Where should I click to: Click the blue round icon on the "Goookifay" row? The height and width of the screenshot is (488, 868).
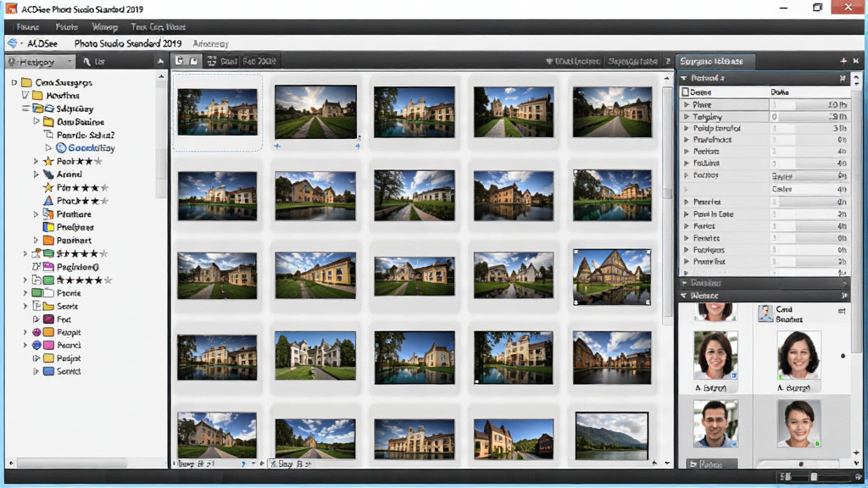click(61, 147)
